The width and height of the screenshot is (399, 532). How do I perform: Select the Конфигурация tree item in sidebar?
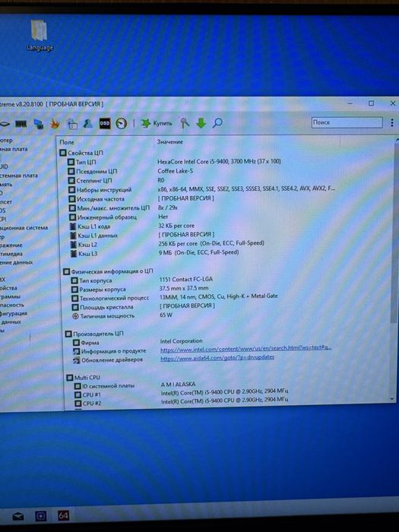(14, 313)
